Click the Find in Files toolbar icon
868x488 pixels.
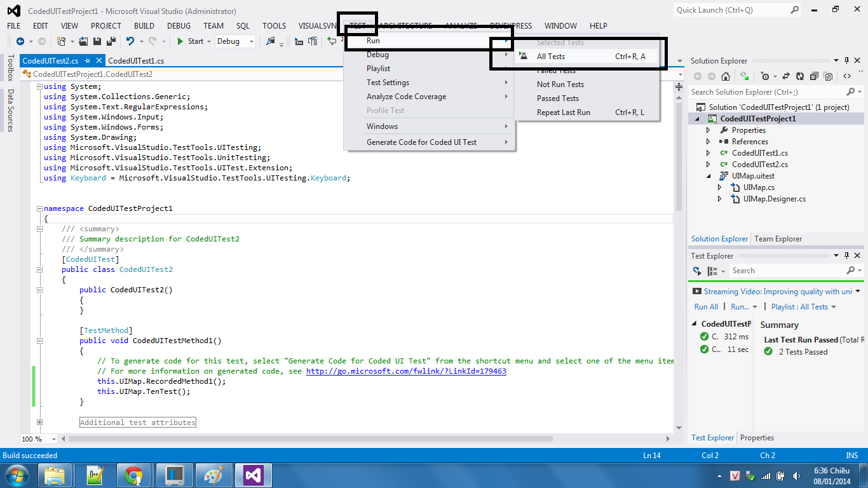click(x=271, y=41)
